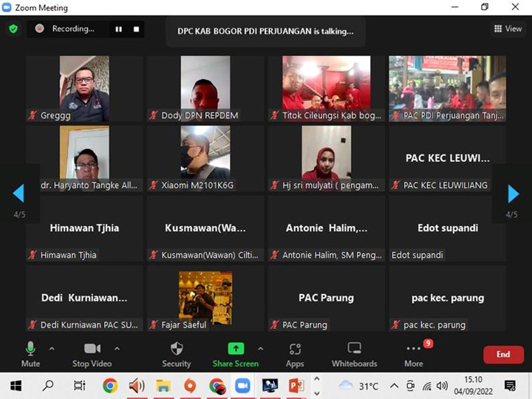Mute the microphone
The image size is (532, 399).
point(30,352)
